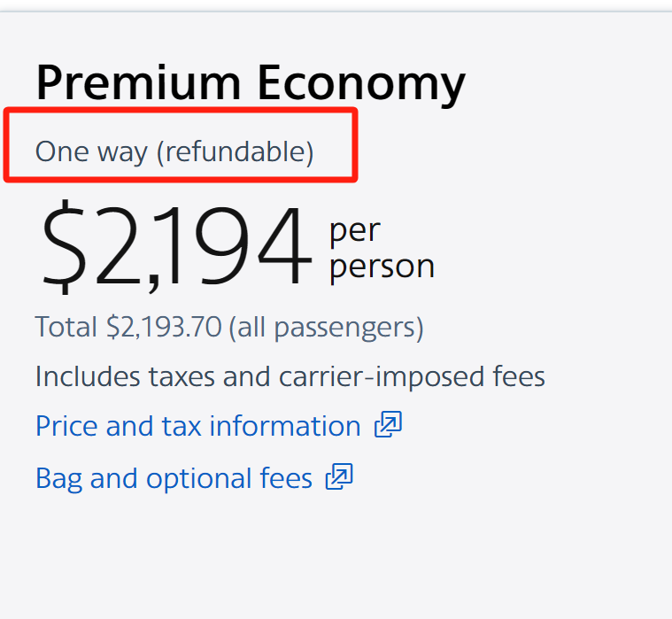Click the word "person" beside the price

tap(382, 267)
